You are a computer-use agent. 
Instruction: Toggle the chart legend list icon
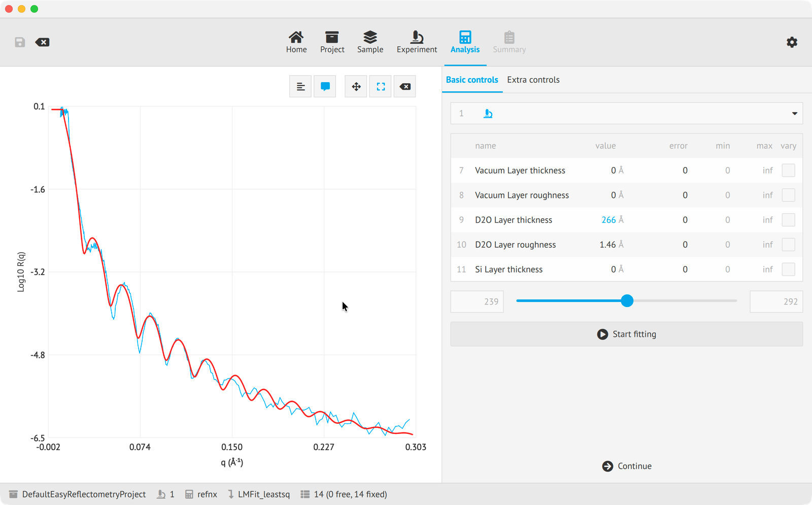point(300,87)
